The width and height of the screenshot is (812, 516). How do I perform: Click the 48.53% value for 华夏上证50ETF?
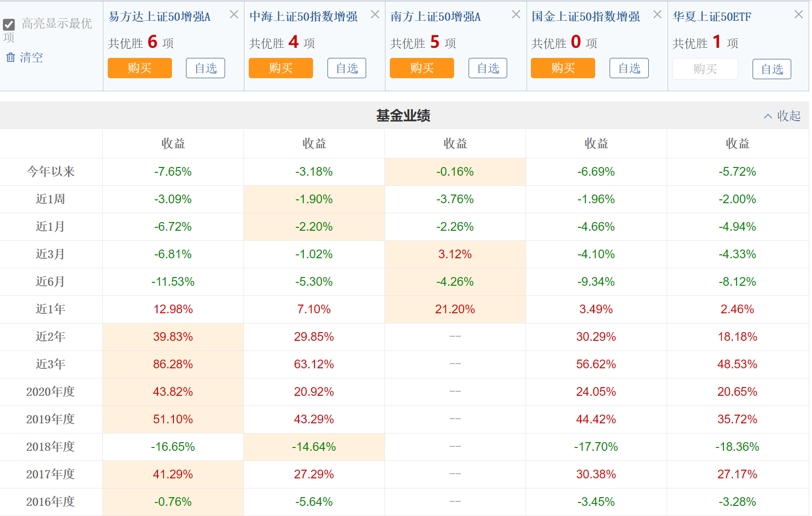[737, 364]
